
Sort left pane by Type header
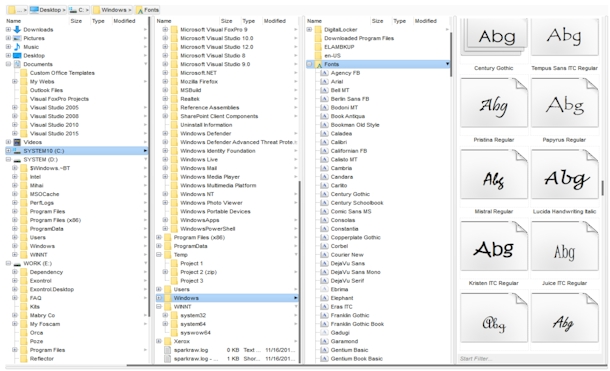click(98, 21)
